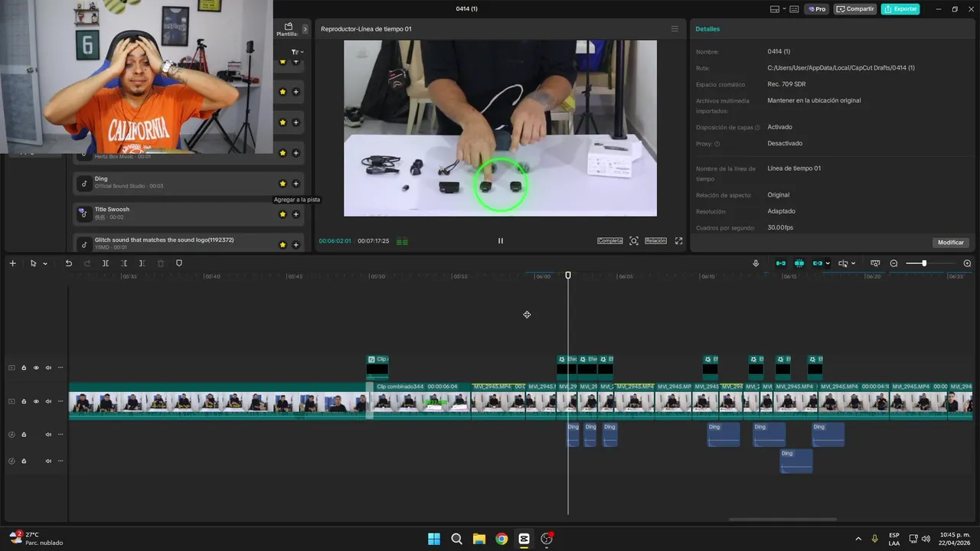Screen dimensions: 980x551
Task: Open Chrome from the taskbar
Action: point(501,539)
